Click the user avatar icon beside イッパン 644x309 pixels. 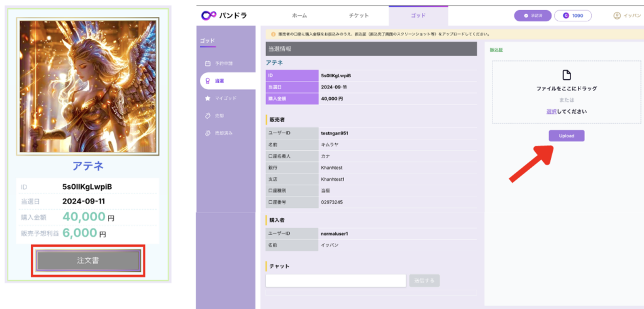(617, 16)
